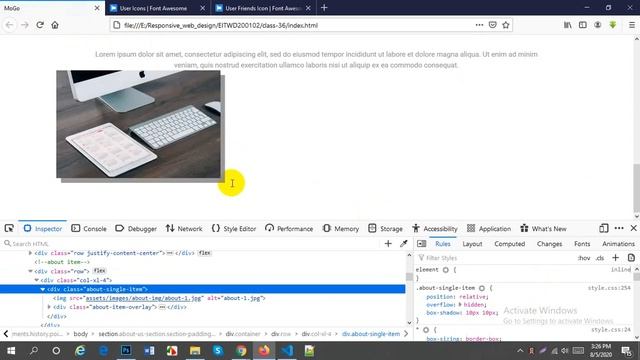Toggle the three-pane inspector icon
The image size is (640, 360).
tap(422, 244)
